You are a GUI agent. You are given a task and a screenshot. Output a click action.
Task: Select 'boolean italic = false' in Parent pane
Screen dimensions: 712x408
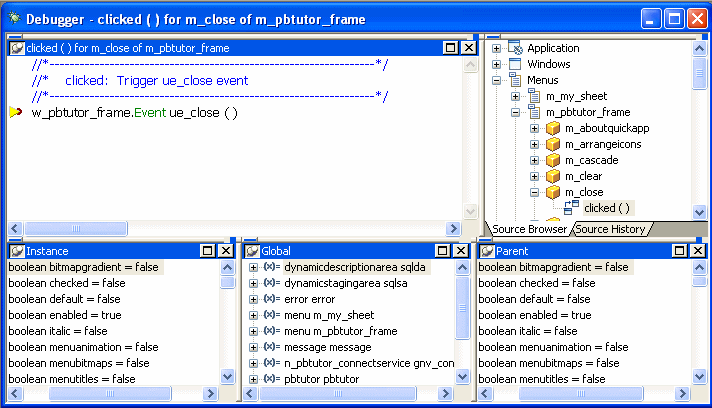click(x=528, y=331)
